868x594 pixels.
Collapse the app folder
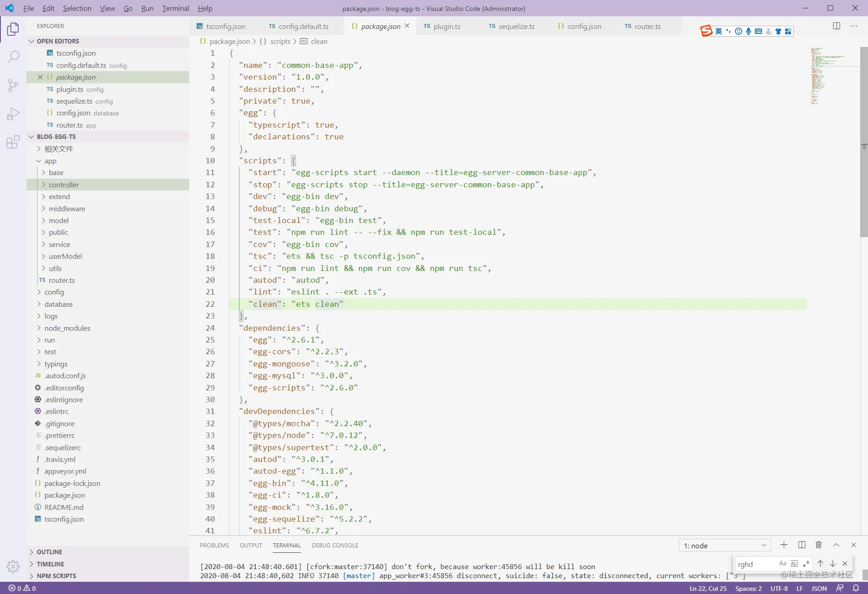(x=108, y=161)
